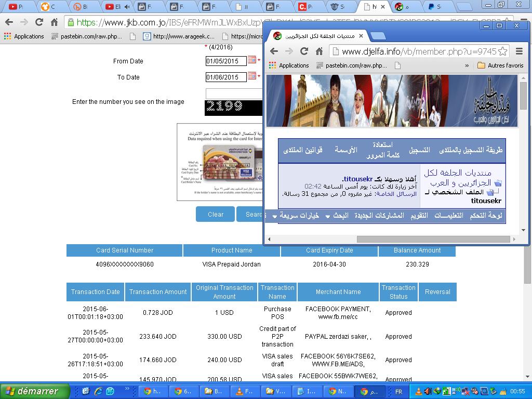Open Applications shortcut in djelfa window bookmarks bar
This screenshot has width=532, height=399.
(x=289, y=65)
